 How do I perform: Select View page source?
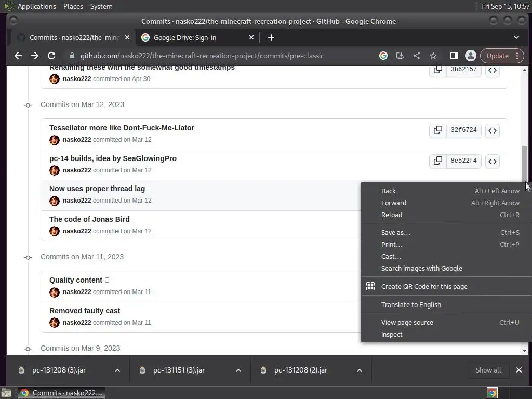tap(446, 322)
